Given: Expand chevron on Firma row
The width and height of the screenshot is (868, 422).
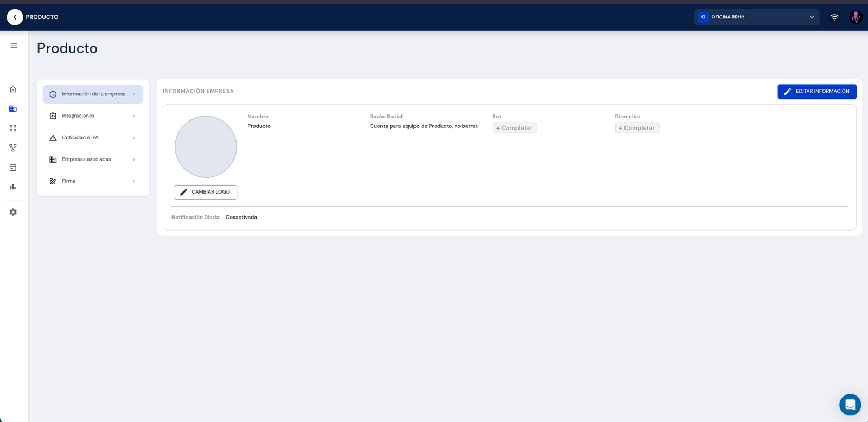Looking at the screenshot, I should pos(134,181).
